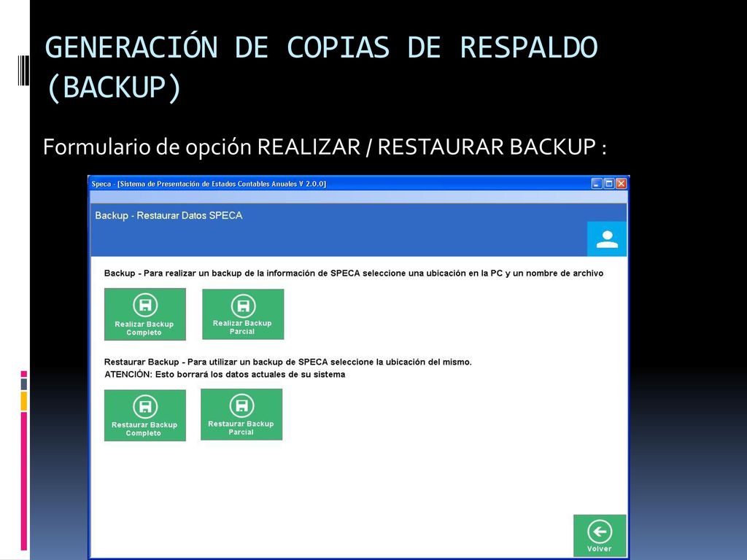747x560 pixels.
Task: Choose Restaurar Backup Parcial
Action: point(241,414)
